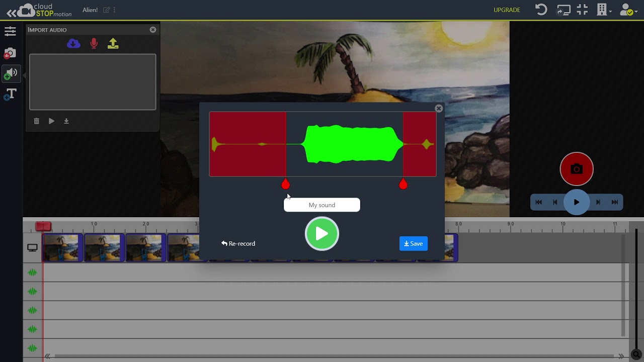Click the trash icon in Import Audio panel
The height and width of the screenshot is (362, 644).
click(x=36, y=121)
